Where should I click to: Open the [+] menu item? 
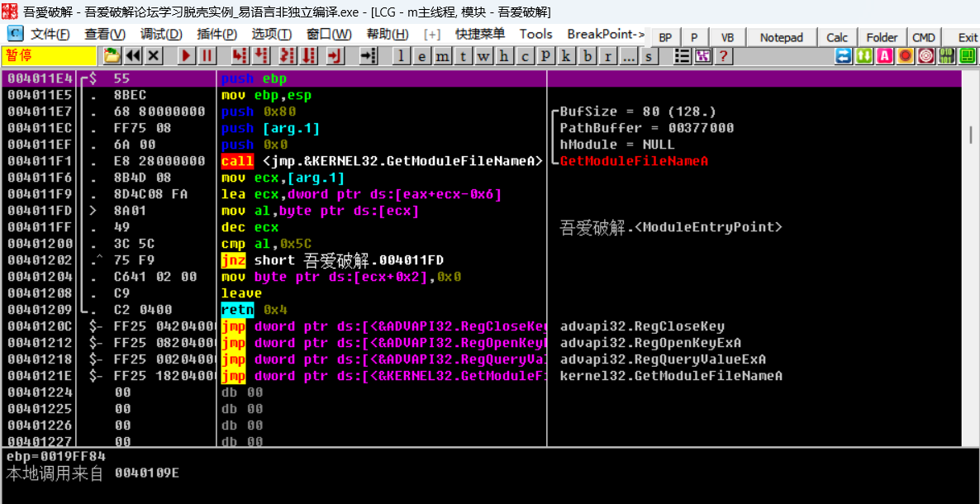pos(432,34)
